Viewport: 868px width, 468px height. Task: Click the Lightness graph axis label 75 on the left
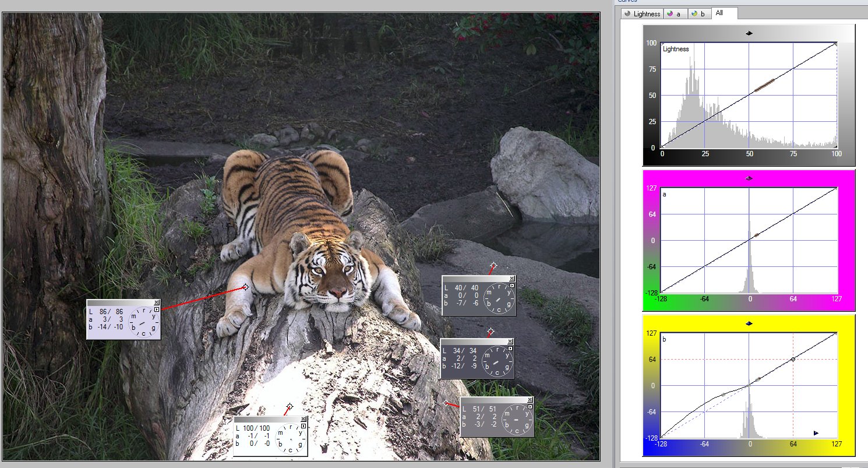click(x=652, y=69)
